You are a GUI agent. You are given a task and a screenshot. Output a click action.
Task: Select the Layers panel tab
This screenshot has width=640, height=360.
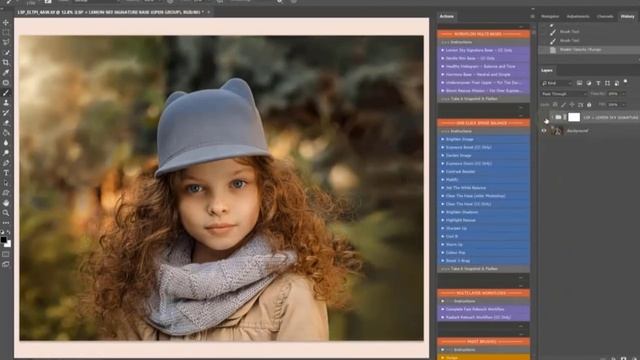[x=547, y=70]
